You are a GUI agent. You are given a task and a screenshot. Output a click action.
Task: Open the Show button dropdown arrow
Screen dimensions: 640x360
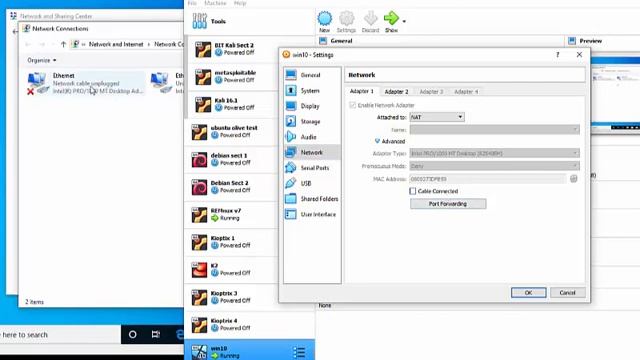[x=404, y=21]
